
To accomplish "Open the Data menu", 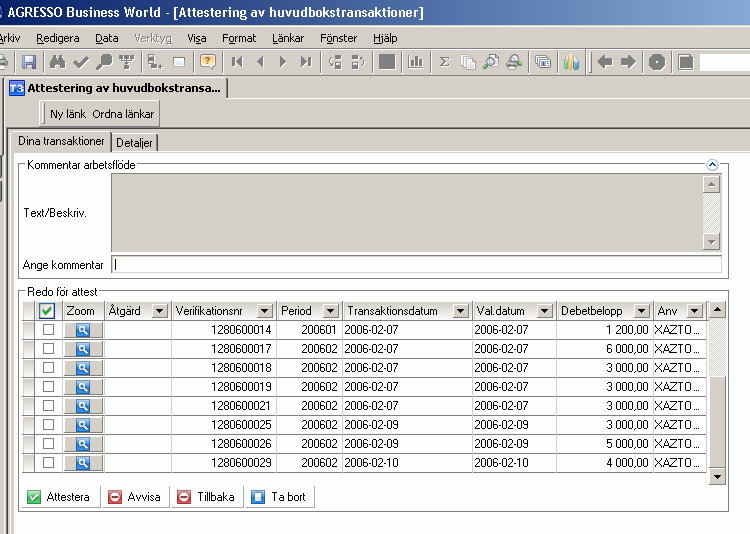I will click(x=107, y=38).
